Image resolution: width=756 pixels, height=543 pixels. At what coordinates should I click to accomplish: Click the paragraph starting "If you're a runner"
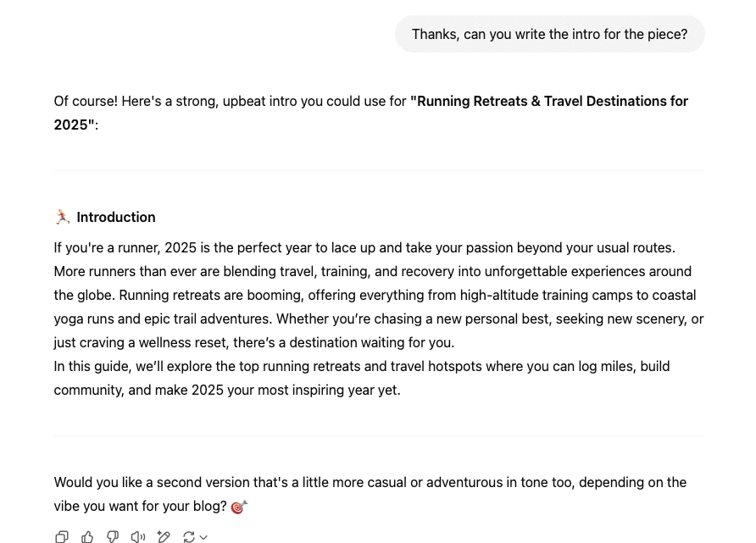[x=364, y=247]
